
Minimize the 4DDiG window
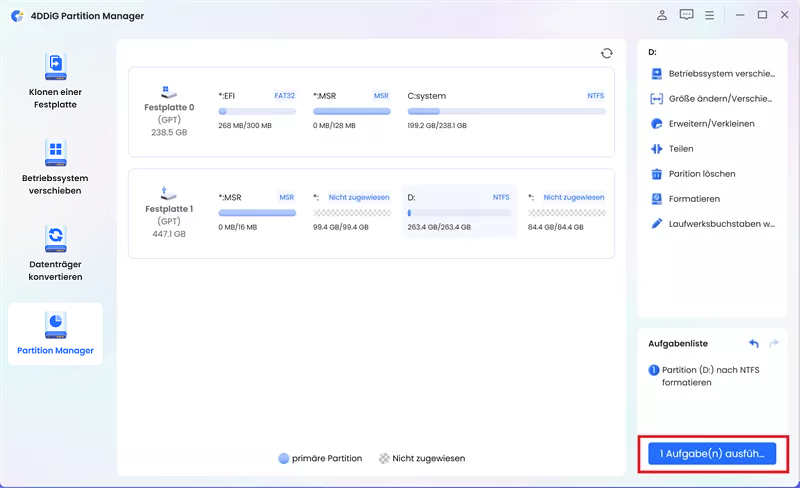click(x=740, y=15)
